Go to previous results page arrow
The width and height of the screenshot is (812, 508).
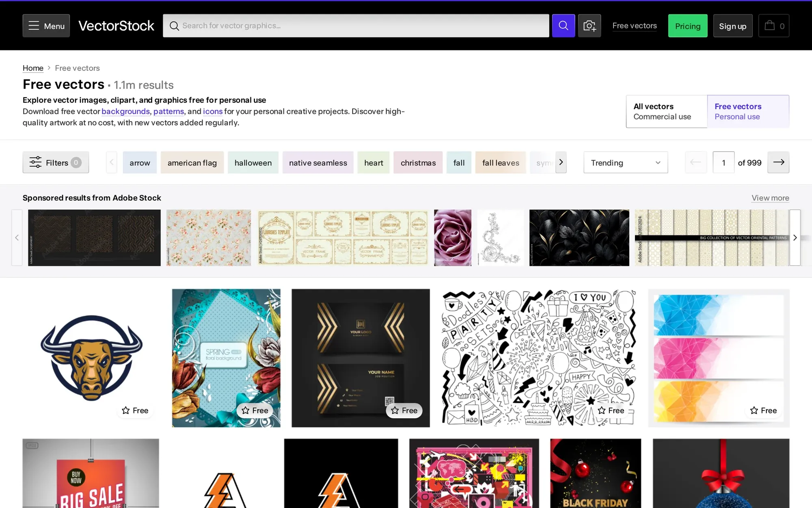click(x=696, y=163)
